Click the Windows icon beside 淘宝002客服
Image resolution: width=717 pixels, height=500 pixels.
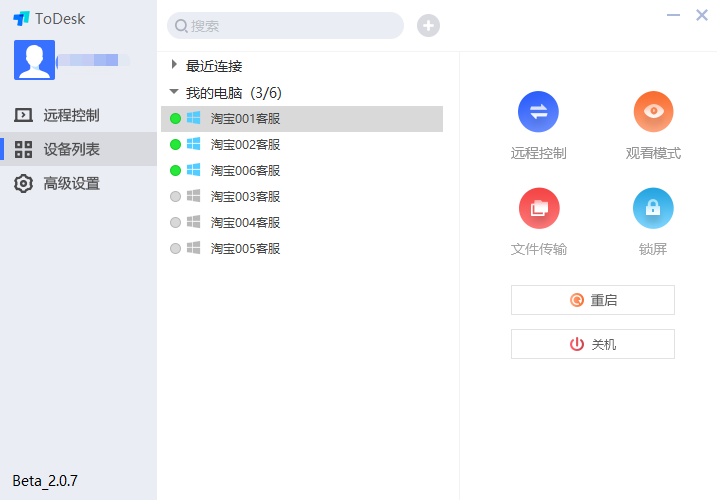point(194,144)
